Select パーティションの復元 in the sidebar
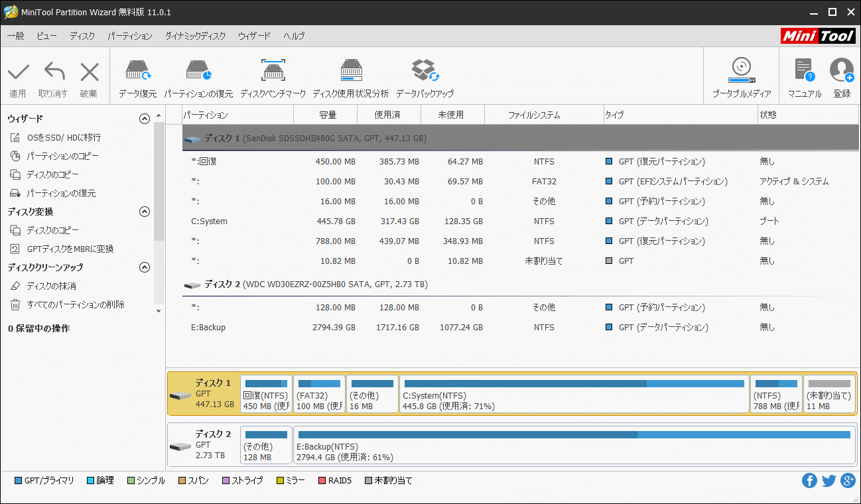The image size is (861, 504). [x=61, y=193]
